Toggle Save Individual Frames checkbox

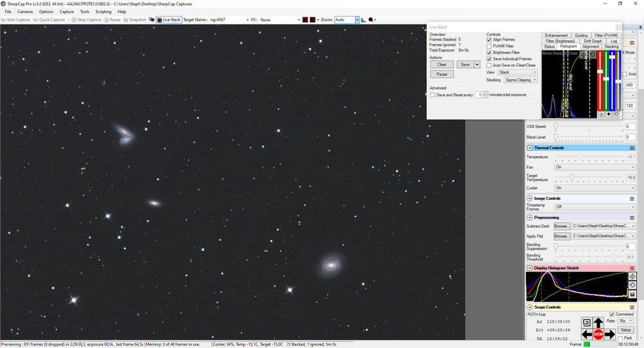(489, 59)
